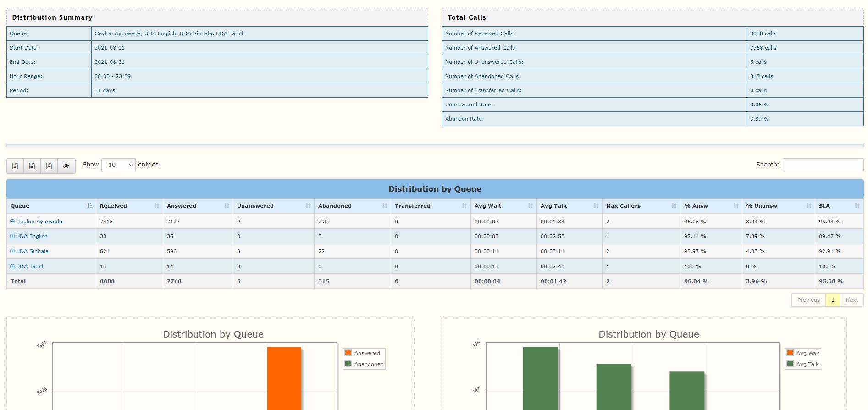Toggle column visibility with eye icon
Screen dimensions: 868x410
66,166
